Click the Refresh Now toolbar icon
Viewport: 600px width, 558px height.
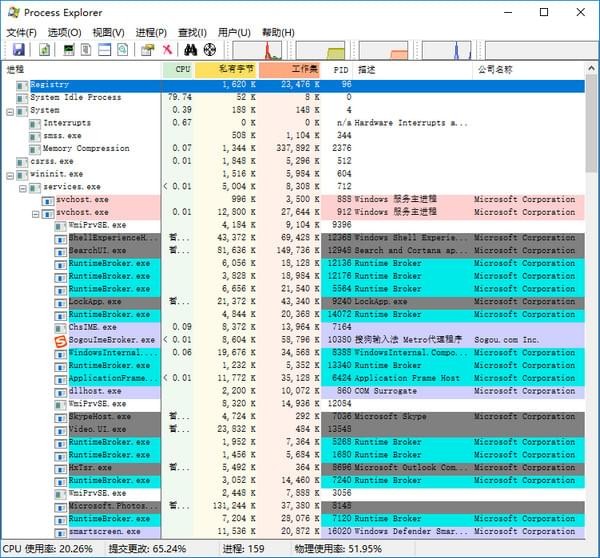pyautogui.click(x=44, y=49)
